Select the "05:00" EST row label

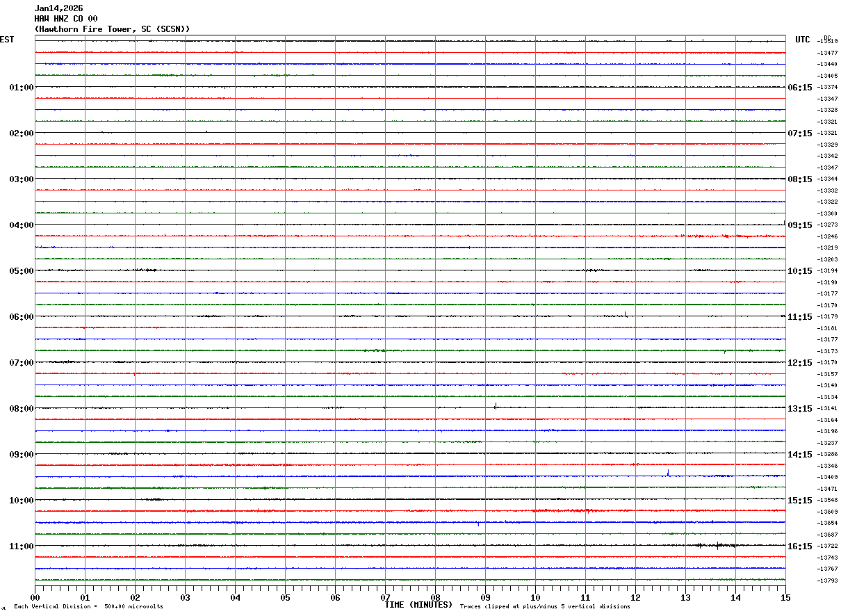[x=21, y=271]
